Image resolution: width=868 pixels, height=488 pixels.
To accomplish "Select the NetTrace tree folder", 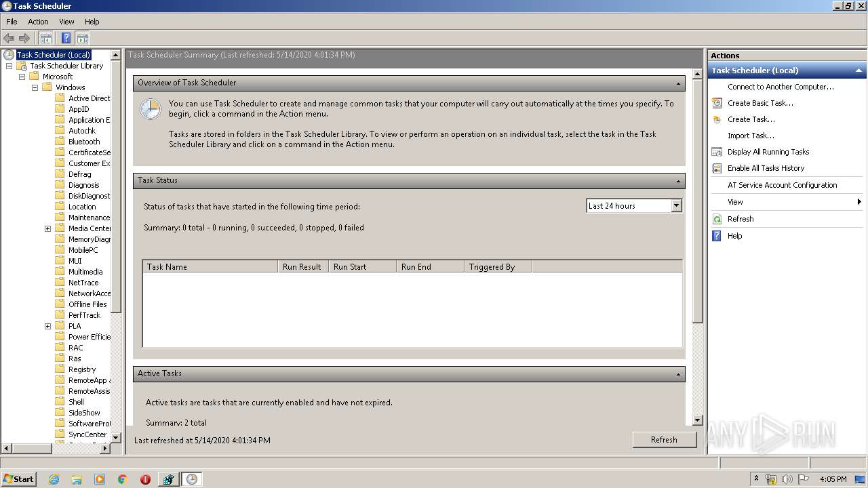I will click(x=83, y=283).
